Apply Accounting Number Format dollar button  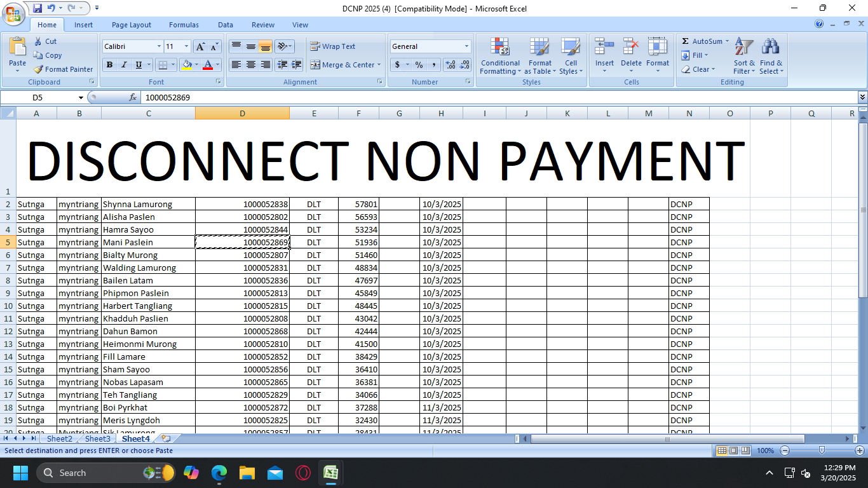tap(398, 65)
